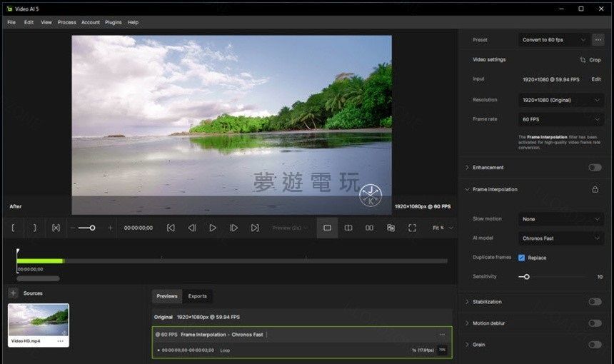Select the side-by-side view icon
The height and width of the screenshot is (364, 614).
coord(369,228)
